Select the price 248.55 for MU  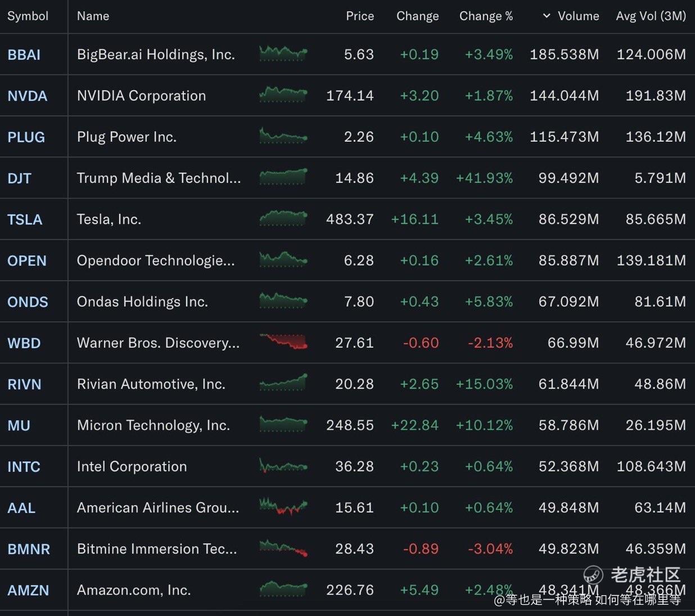[350, 425]
